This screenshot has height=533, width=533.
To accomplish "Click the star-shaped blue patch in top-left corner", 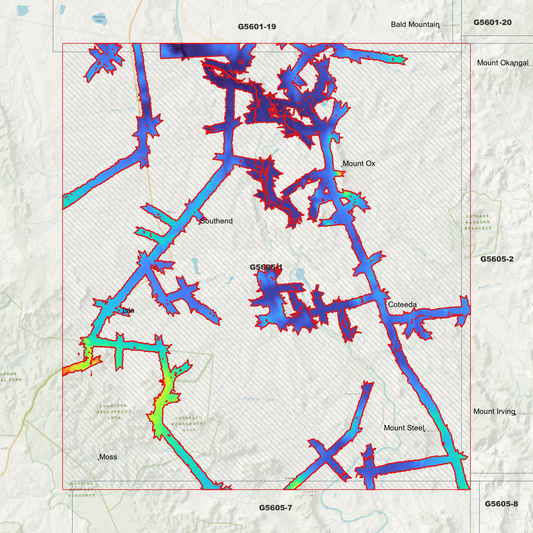I will click(x=104, y=61).
